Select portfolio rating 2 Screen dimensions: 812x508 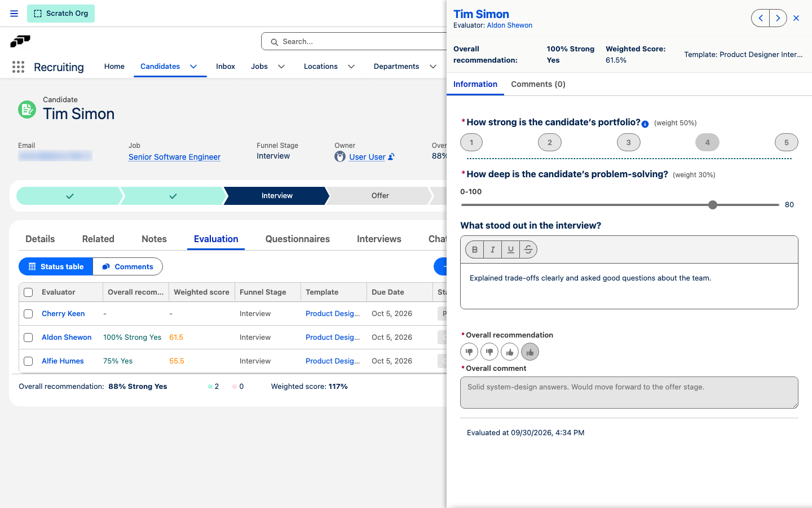pos(550,142)
